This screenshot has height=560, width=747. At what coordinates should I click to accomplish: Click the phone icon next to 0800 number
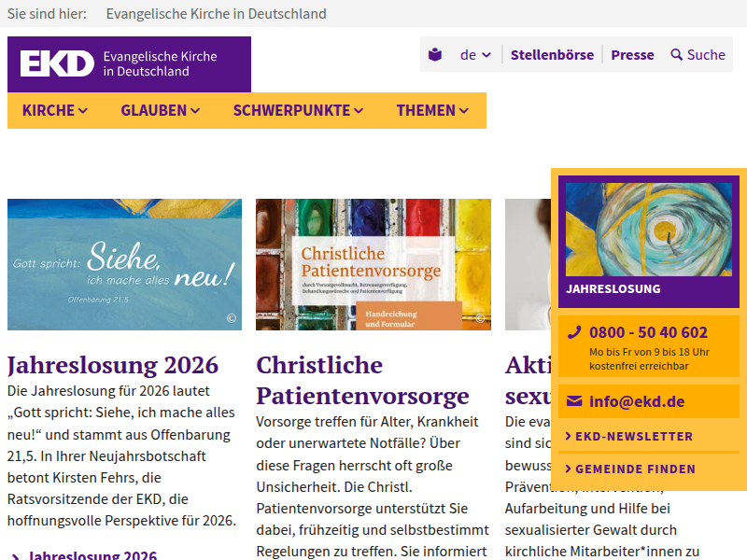574,332
